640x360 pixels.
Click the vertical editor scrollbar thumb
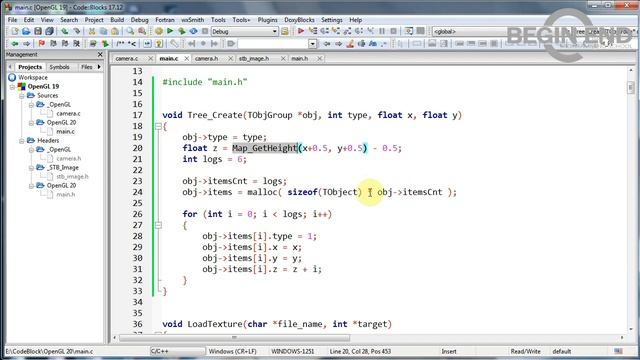(631, 87)
